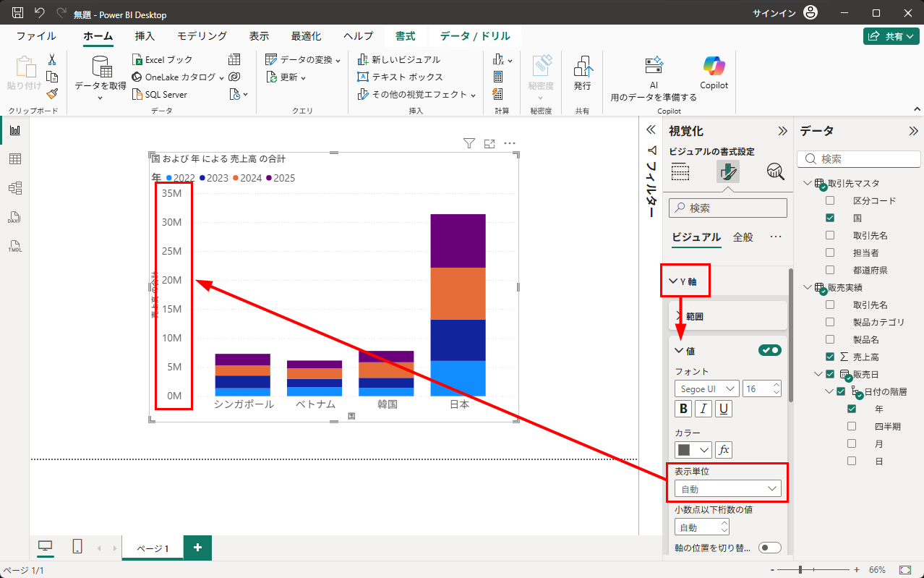Select the build visual fields icon
Viewport: 924px width, 578px height.
click(680, 171)
